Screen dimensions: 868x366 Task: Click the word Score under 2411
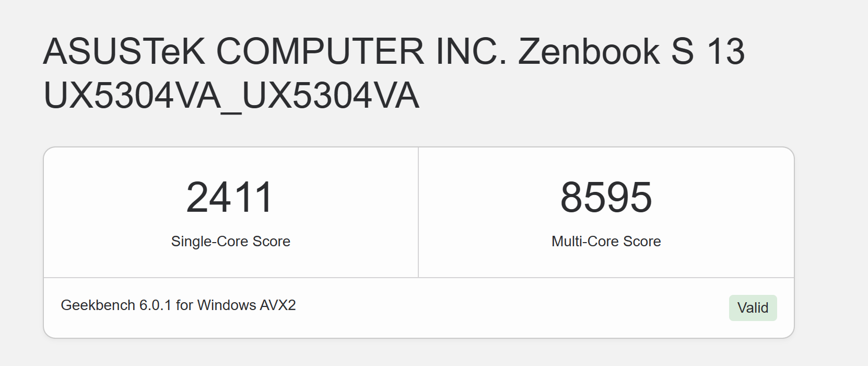271,241
